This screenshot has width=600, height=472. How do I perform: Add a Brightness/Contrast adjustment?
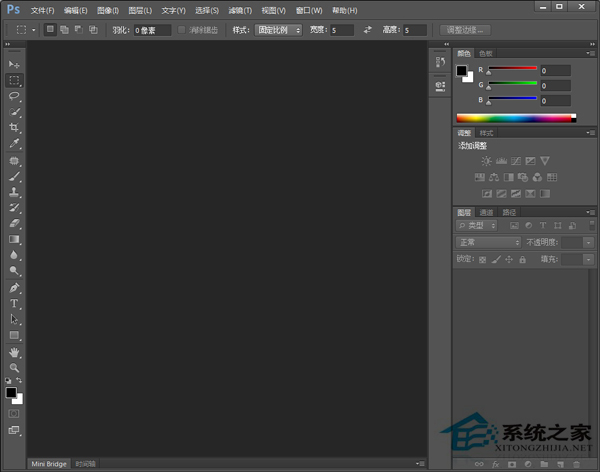[x=486, y=161]
